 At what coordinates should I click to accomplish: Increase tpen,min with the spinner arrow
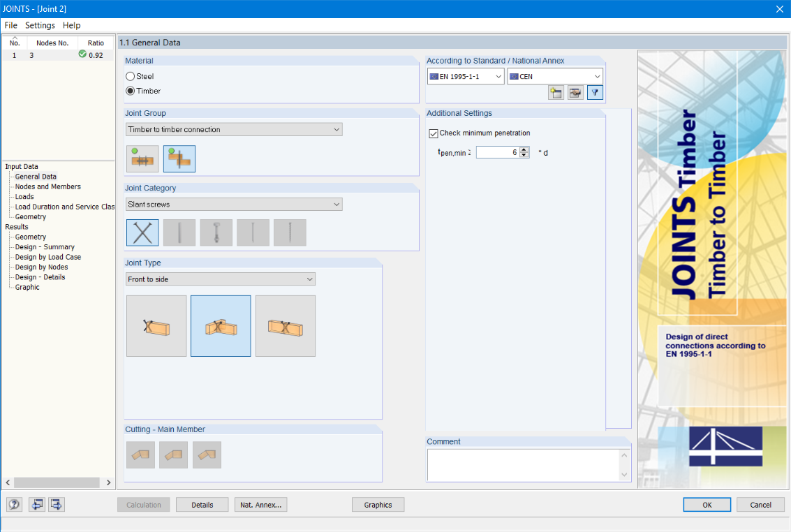pyautogui.click(x=524, y=149)
